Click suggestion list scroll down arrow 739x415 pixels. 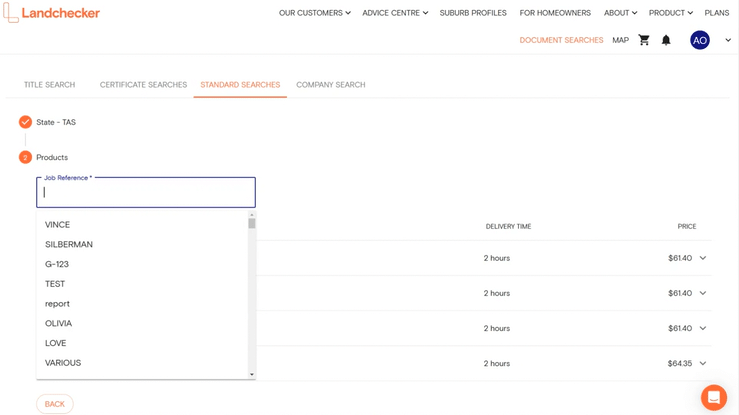coord(252,374)
